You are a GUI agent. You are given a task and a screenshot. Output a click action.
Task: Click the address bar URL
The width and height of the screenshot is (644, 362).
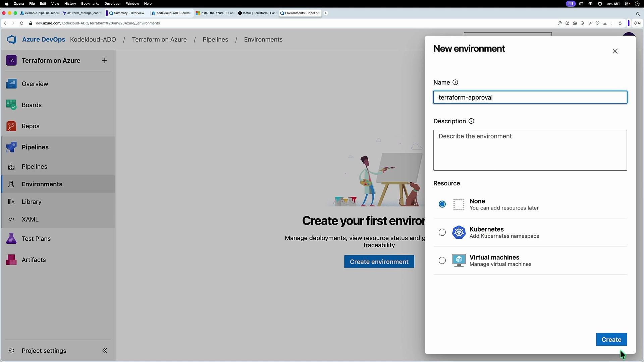click(x=98, y=23)
